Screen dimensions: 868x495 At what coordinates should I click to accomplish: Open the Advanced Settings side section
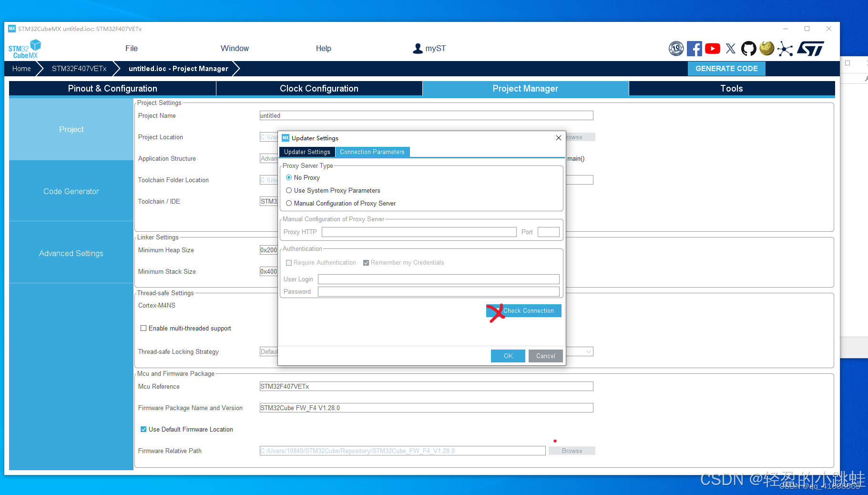(x=71, y=253)
